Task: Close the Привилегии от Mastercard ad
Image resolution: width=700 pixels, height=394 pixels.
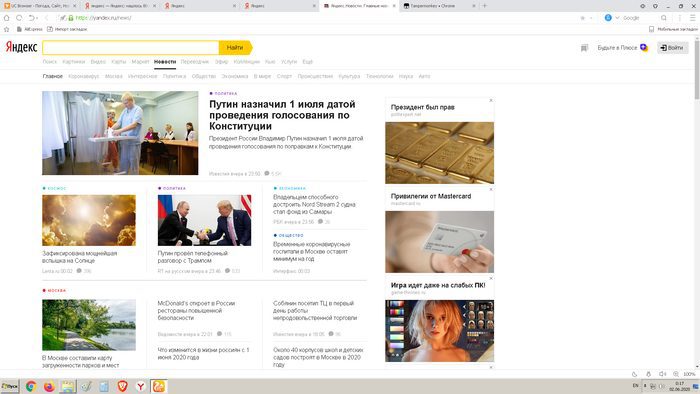Action: point(491,189)
